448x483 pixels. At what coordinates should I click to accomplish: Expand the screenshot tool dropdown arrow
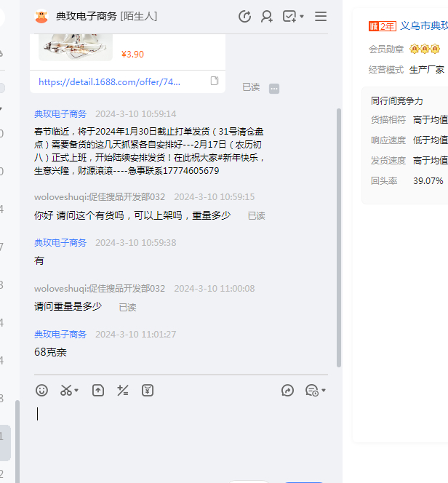click(76, 391)
